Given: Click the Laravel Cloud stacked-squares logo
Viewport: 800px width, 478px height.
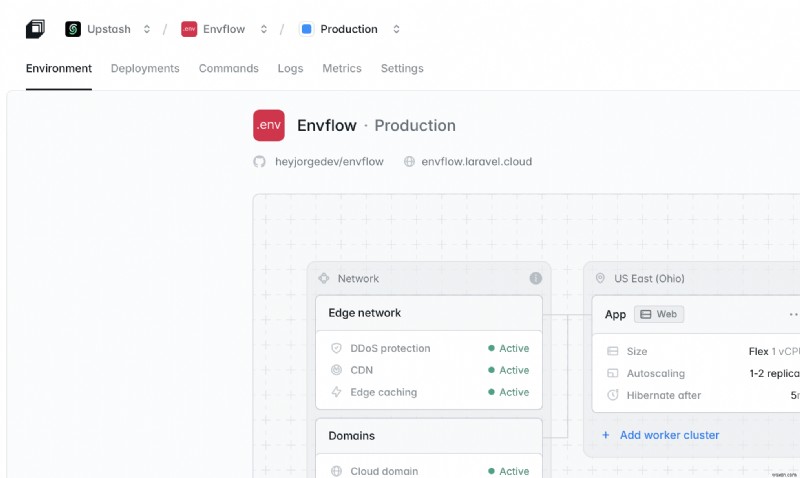Looking at the screenshot, I should coord(35,29).
